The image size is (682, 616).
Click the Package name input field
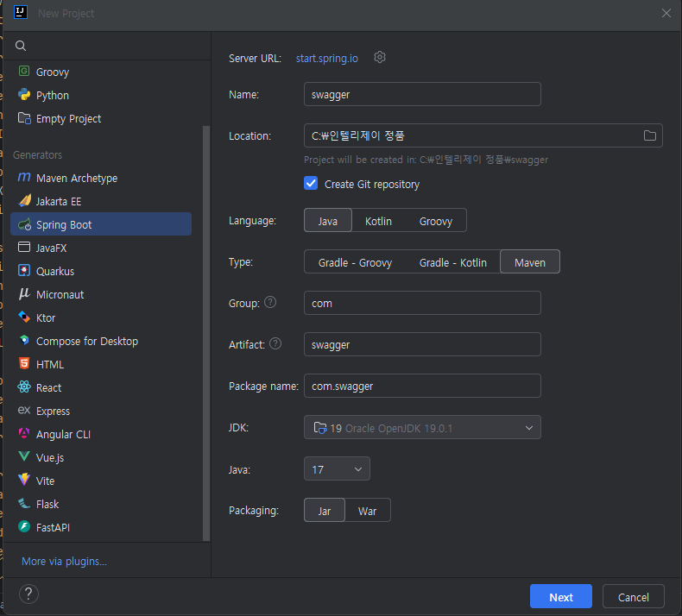click(x=422, y=386)
